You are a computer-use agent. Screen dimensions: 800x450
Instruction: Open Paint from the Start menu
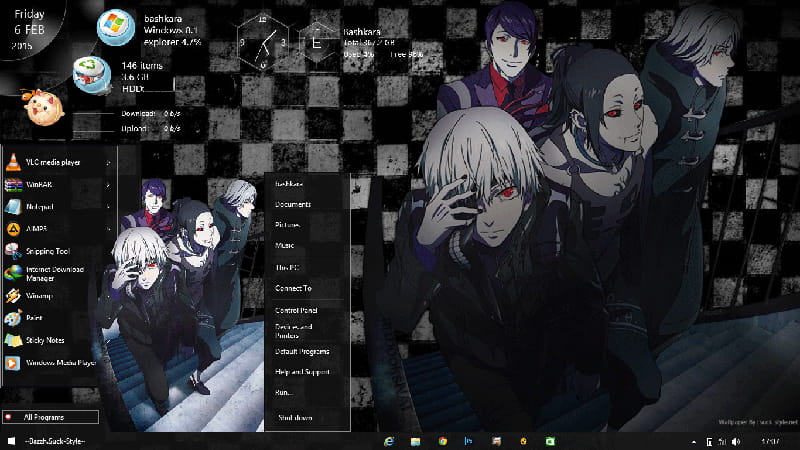(34, 318)
